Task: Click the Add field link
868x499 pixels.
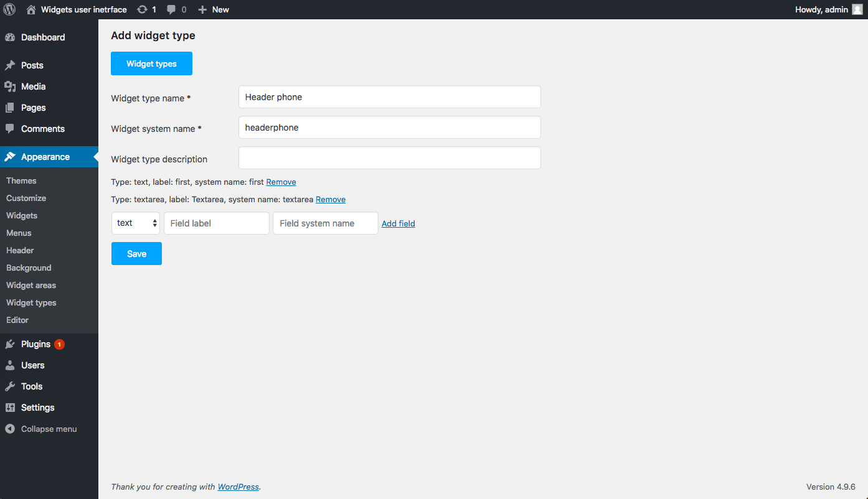Action: 399,223
